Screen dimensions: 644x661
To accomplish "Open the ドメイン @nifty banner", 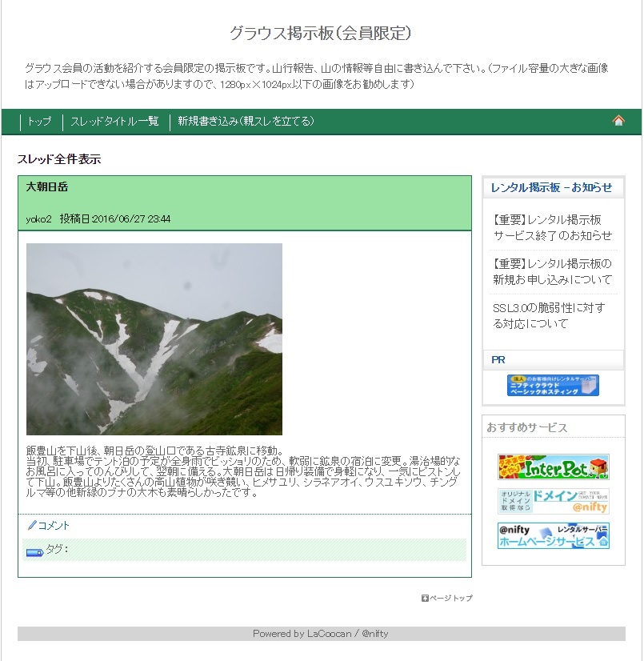I will (553, 501).
